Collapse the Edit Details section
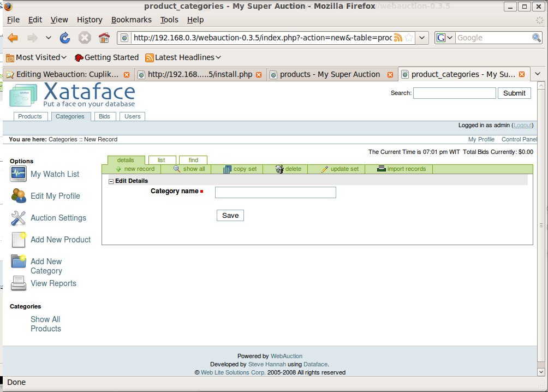 (111, 181)
